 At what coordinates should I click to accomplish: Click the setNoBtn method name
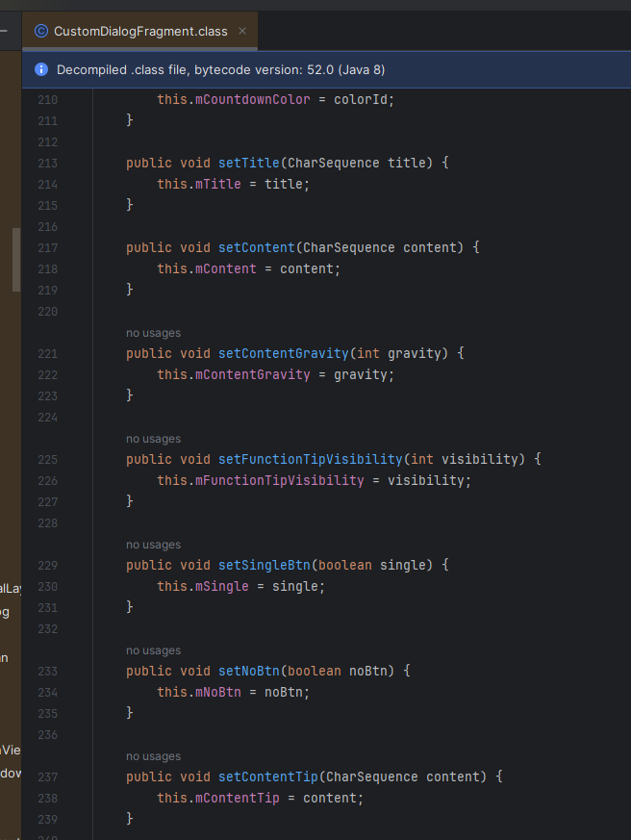click(249, 671)
